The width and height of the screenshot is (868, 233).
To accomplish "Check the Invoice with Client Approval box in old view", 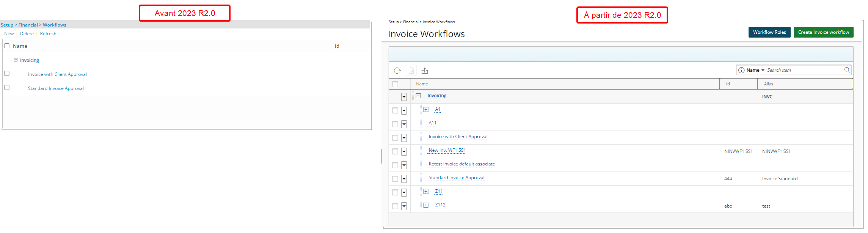I will (x=7, y=74).
